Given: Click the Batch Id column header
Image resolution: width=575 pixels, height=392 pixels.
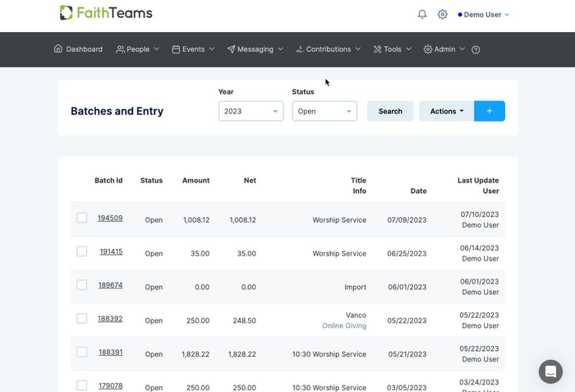Looking at the screenshot, I should [x=108, y=181].
